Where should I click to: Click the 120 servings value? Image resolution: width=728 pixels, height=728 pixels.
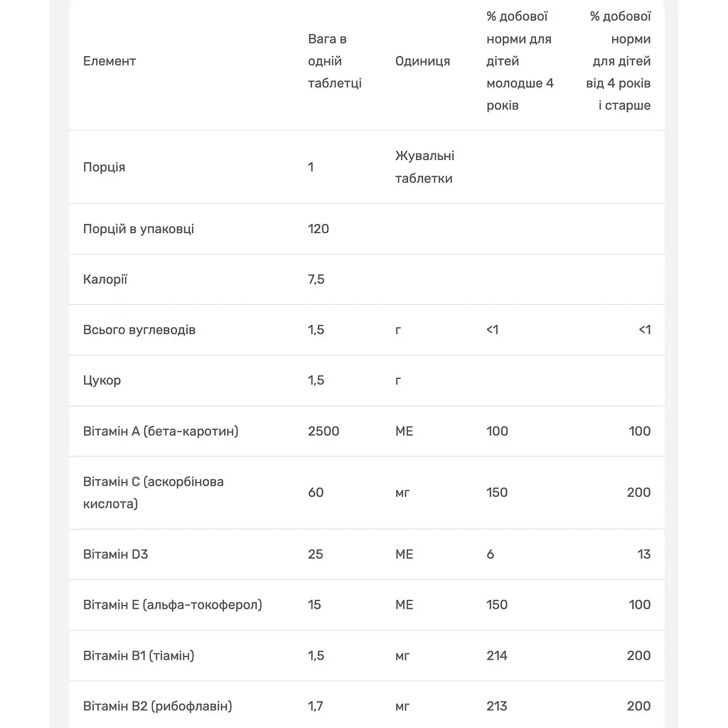318,229
